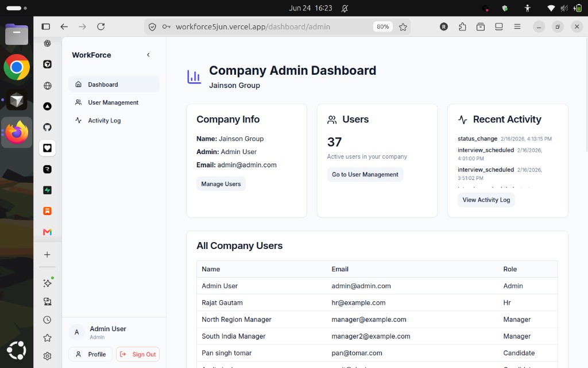Image resolution: width=588 pixels, height=368 pixels.
Task: Click the laptop screen icon in toolbar
Action: tap(499, 26)
